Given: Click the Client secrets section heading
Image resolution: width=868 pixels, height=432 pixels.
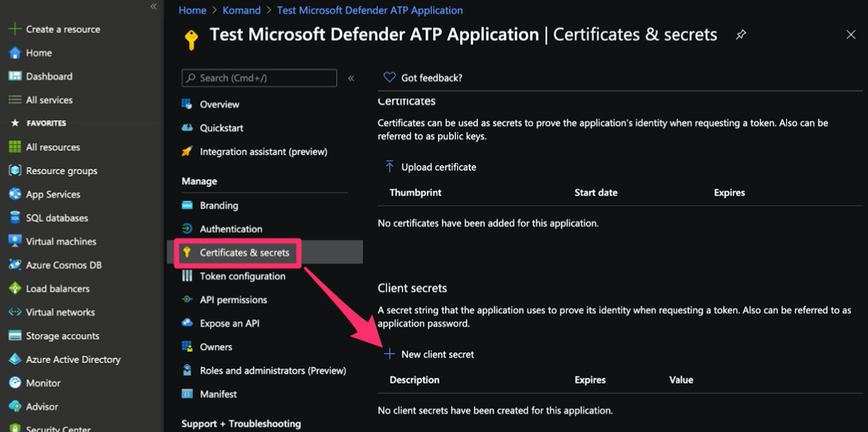Looking at the screenshot, I should 412,288.
